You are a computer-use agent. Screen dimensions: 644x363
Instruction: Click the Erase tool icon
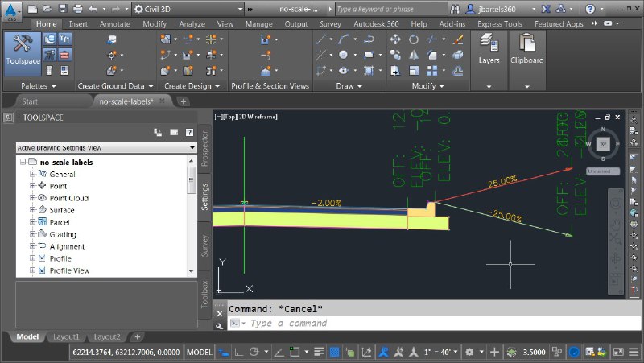pos(458,39)
